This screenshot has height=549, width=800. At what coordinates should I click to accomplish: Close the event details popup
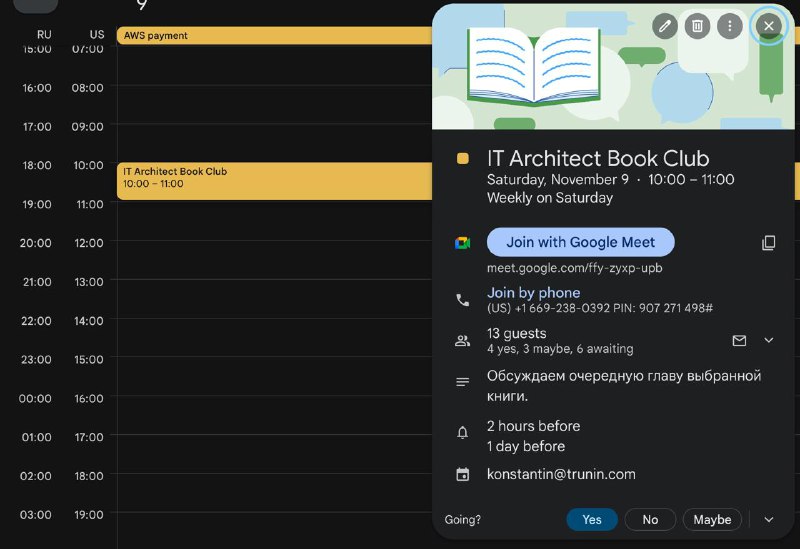[768, 26]
